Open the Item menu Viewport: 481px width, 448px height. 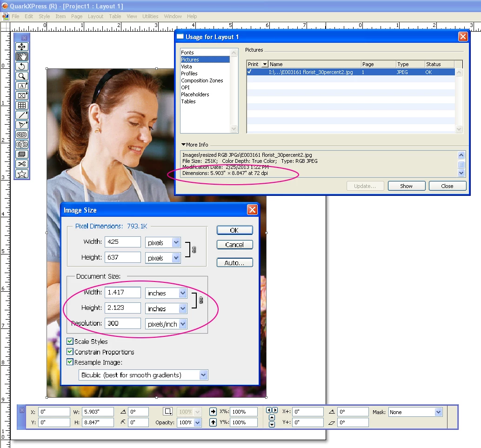tap(60, 16)
